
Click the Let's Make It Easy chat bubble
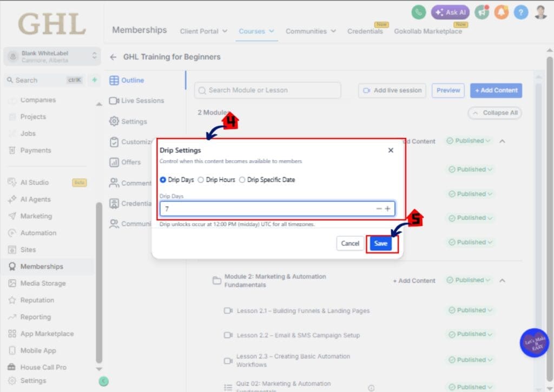534,343
